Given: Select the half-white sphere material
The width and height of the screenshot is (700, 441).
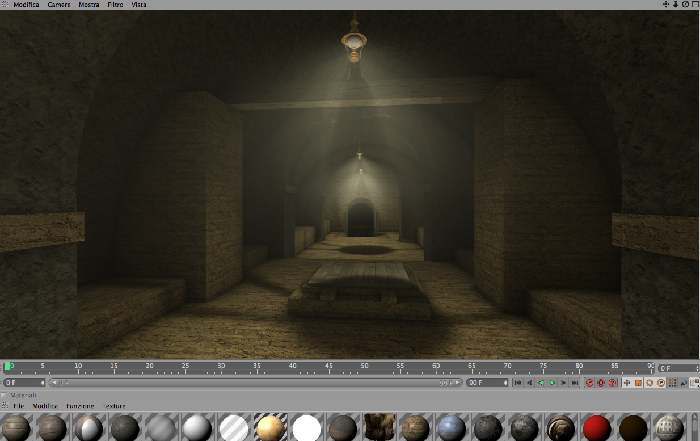Looking at the screenshot, I should tap(88, 427).
